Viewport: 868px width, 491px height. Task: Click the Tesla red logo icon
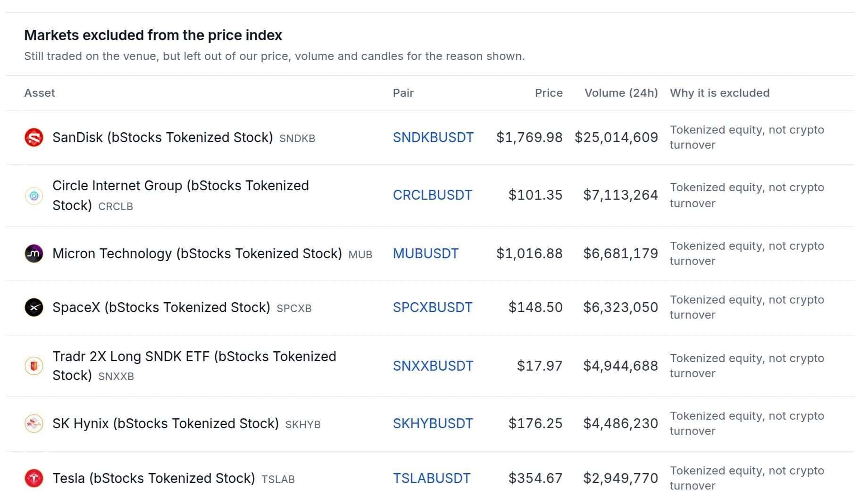pyautogui.click(x=34, y=478)
